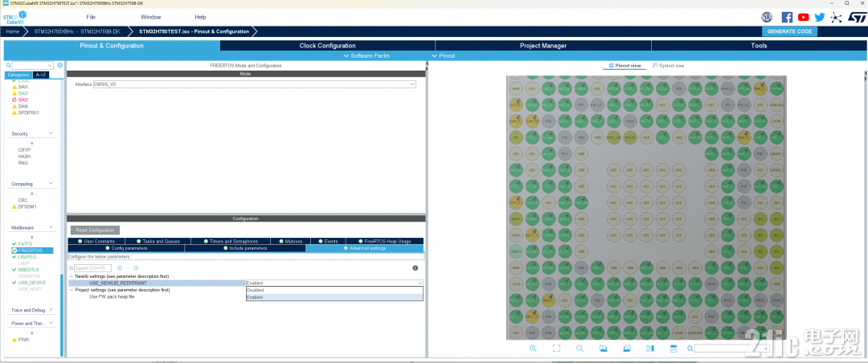
Task: Expand the Pinout dropdown menu
Action: 444,56
